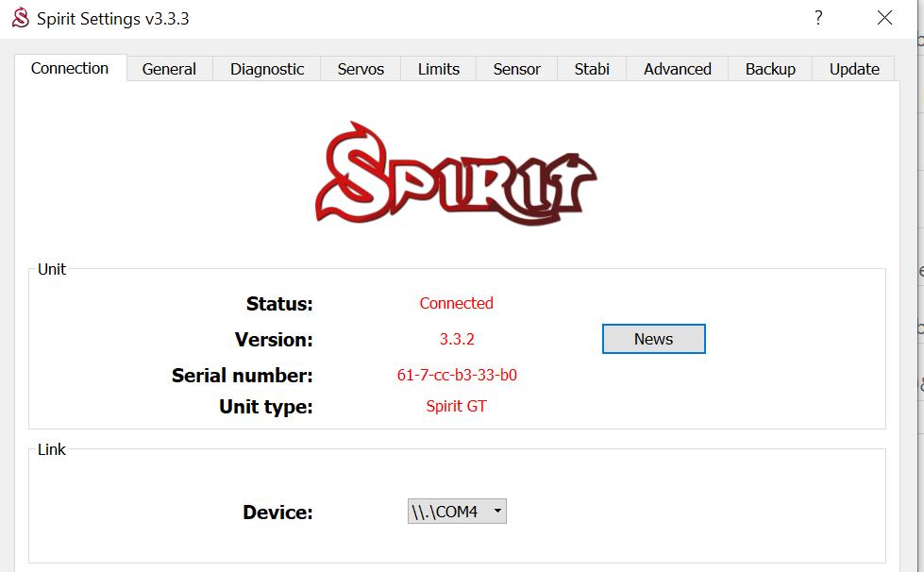924x572 pixels.
Task: Click the Spirit GT unit type value
Action: click(457, 406)
